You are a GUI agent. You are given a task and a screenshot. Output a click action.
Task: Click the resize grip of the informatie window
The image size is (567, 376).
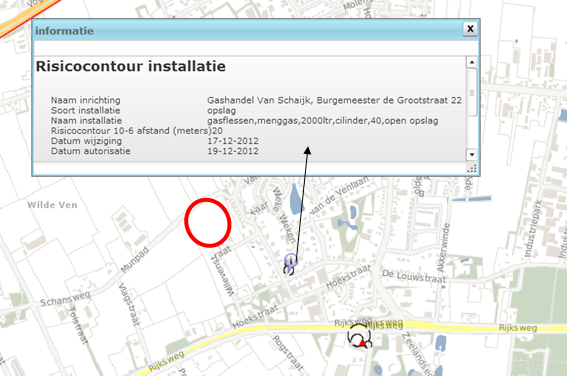(x=472, y=169)
